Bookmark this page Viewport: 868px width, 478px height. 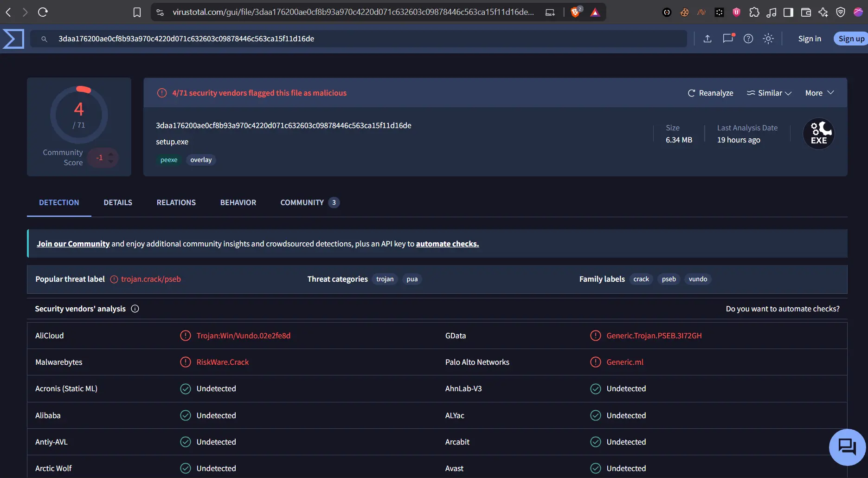pyautogui.click(x=137, y=12)
